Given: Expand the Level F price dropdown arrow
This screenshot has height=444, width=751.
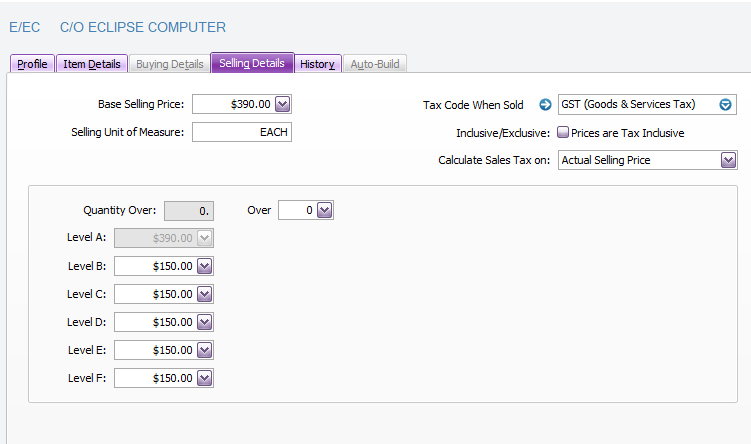Looking at the screenshot, I should tap(205, 378).
